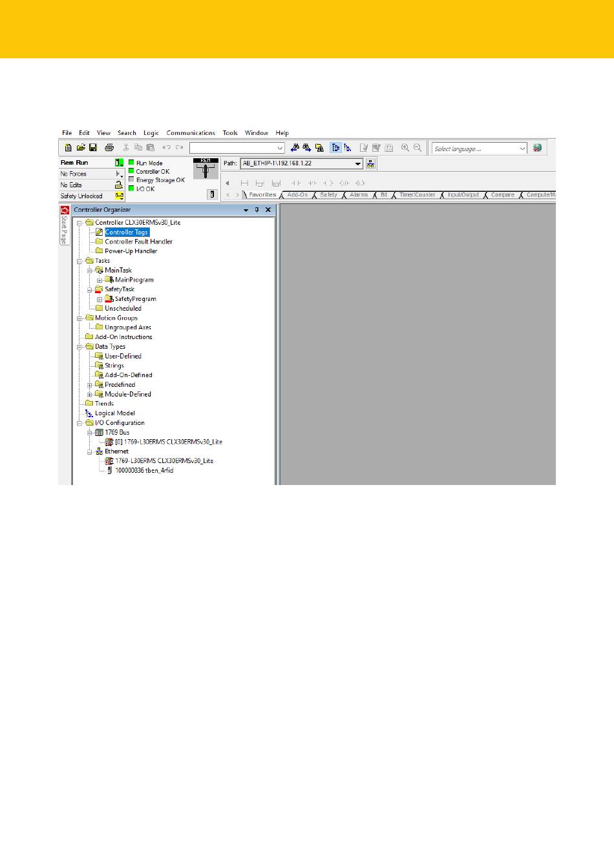Image resolution: width=614 pixels, height=868 pixels.
Task: Click the Start Page red arrow icon
Action: point(65,210)
